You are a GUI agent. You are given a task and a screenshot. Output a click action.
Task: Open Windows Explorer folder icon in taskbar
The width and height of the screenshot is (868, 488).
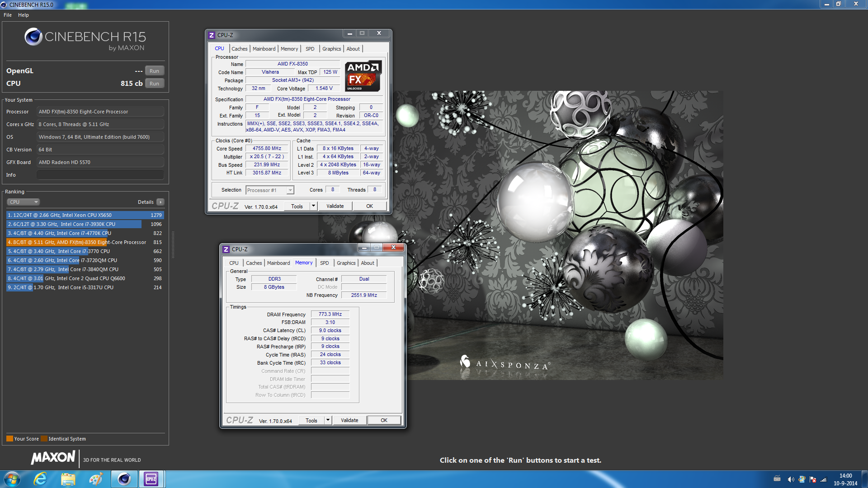coord(68,479)
